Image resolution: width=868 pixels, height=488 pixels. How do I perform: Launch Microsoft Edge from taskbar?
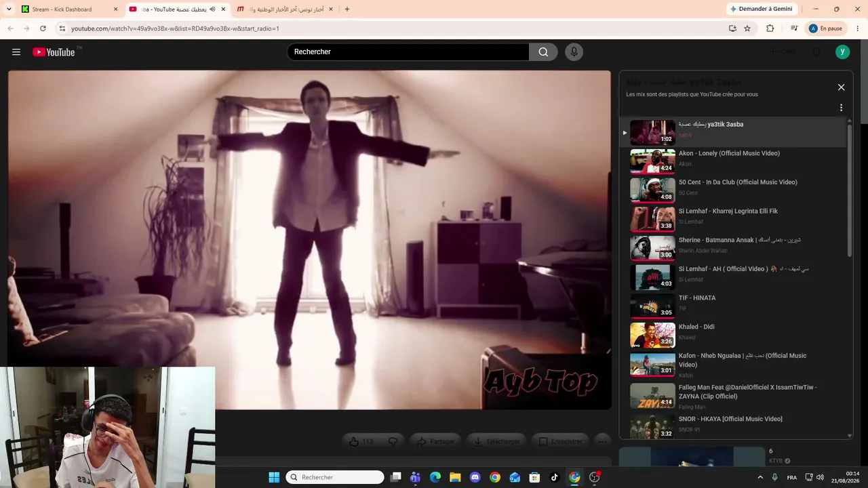(x=435, y=477)
